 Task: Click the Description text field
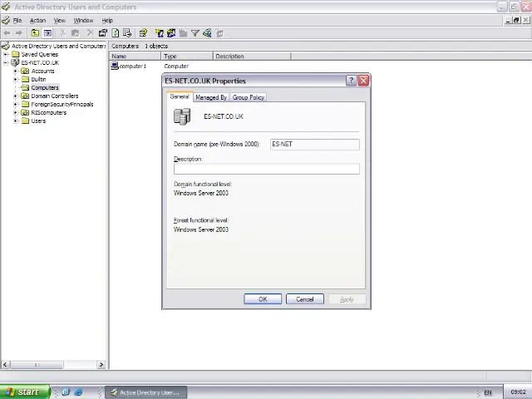pyautogui.click(x=267, y=169)
